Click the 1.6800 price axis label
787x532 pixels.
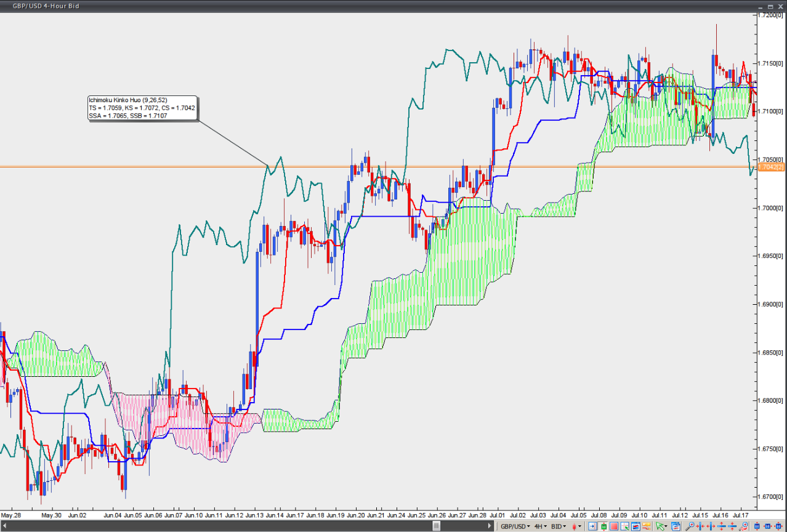(769, 400)
